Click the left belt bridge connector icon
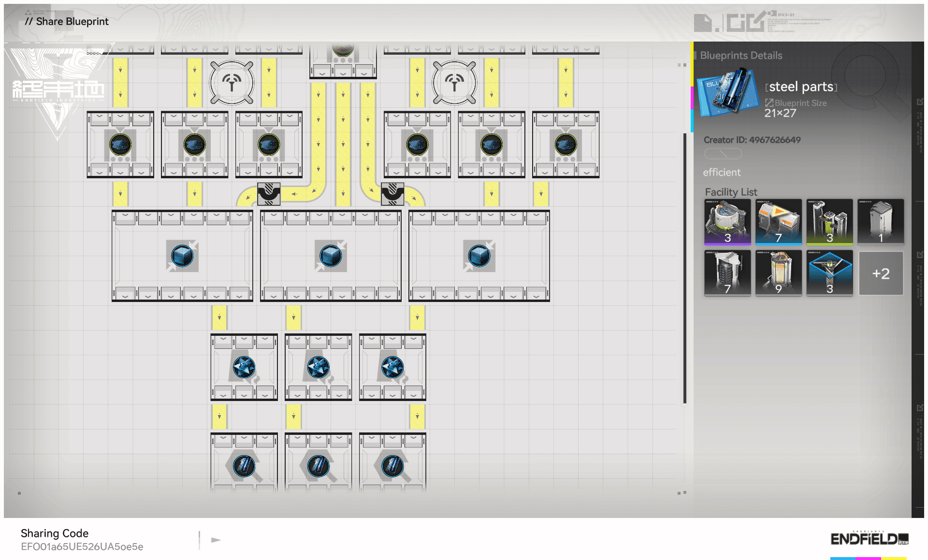 [269, 193]
